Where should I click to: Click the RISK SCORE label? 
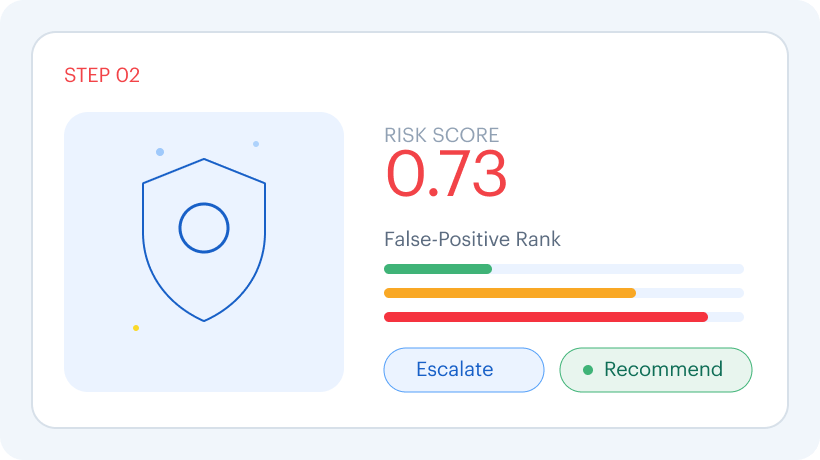tap(441, 135)
